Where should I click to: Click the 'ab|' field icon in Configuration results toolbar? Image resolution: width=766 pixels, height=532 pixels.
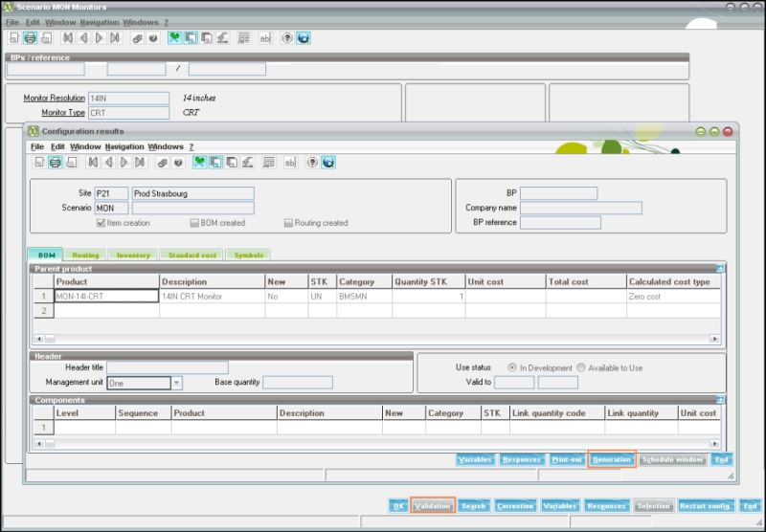(x=290, y=163)
